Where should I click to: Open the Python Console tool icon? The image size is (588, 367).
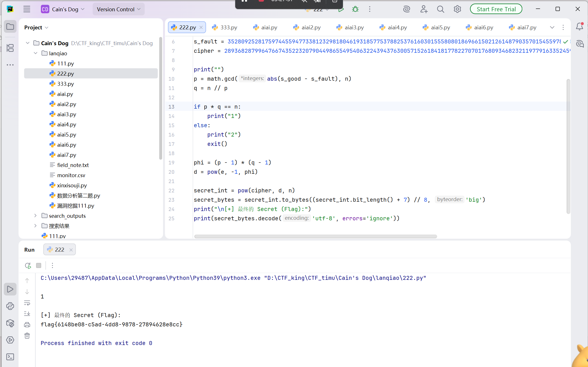(x=10, y=306)
